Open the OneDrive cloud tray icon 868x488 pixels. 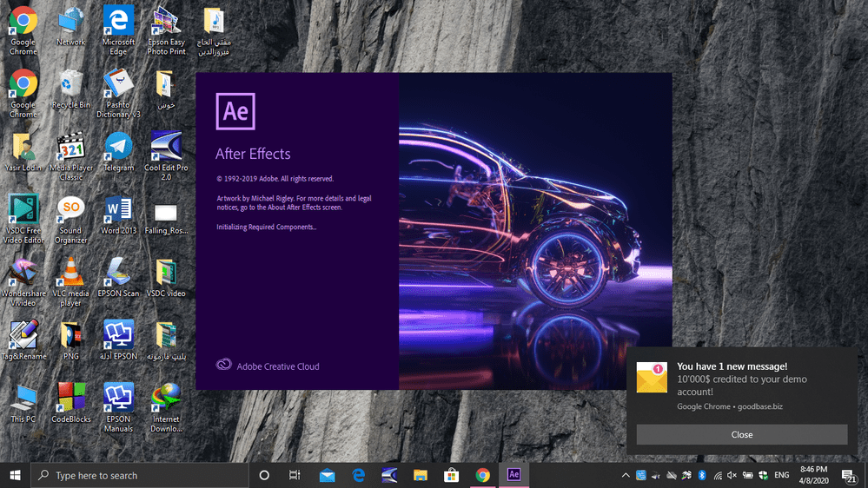coord(671,475)
